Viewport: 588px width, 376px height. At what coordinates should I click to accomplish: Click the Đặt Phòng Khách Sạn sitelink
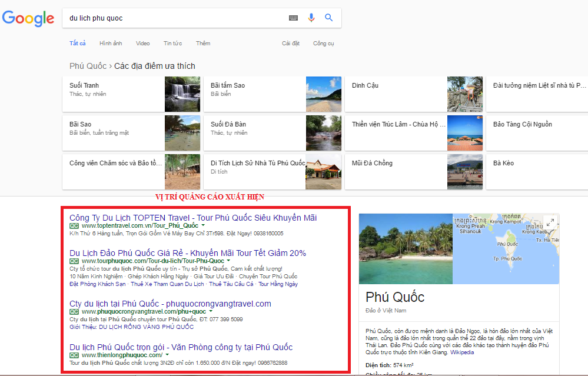click(x=98, y=284)
